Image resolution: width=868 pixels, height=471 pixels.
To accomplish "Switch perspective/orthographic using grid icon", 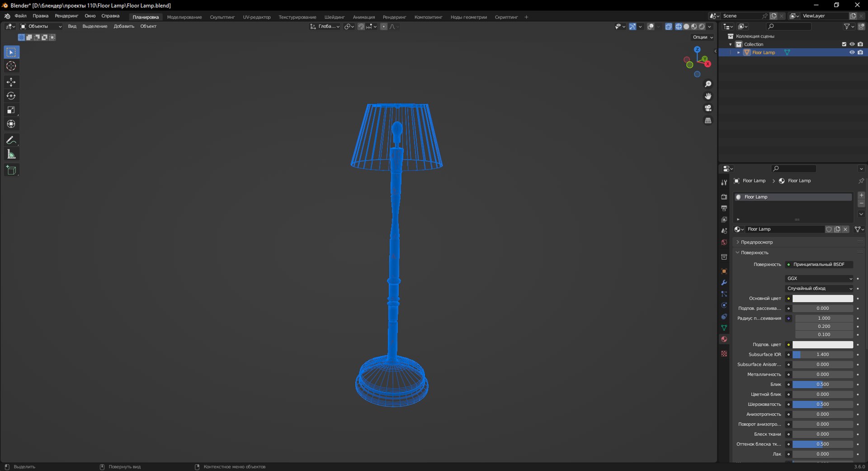I will click(708, 120).
